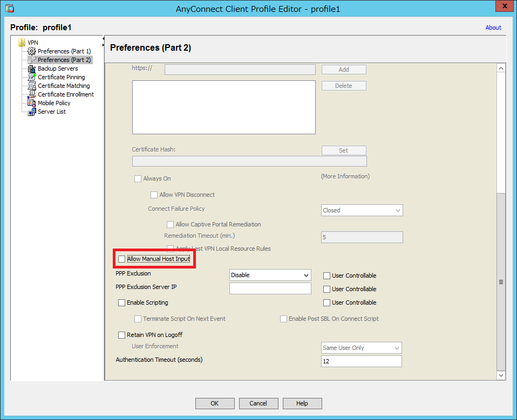517x420 pixels.
Task: Open the User Enforcement dropdown
Action: coord(362,348)
